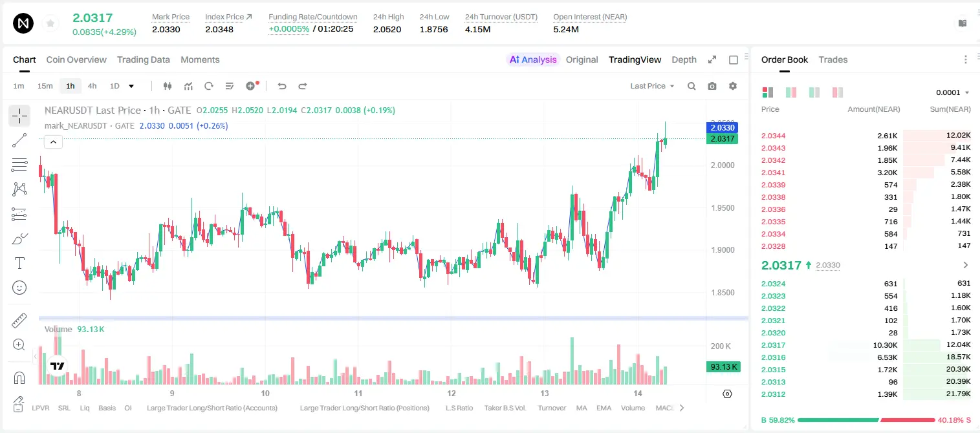
Task: Show only sell orders in order book
Action: pos(838,92)
